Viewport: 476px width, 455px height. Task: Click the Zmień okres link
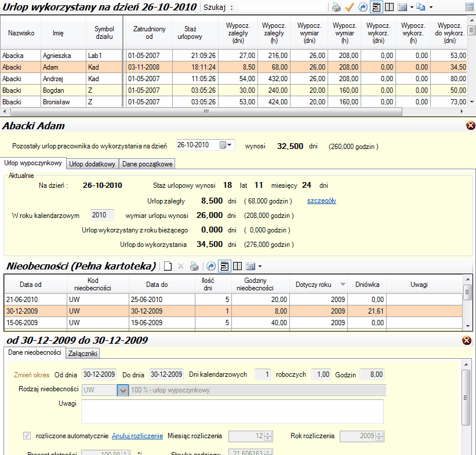pyautogui.click(x=31, y=375)
